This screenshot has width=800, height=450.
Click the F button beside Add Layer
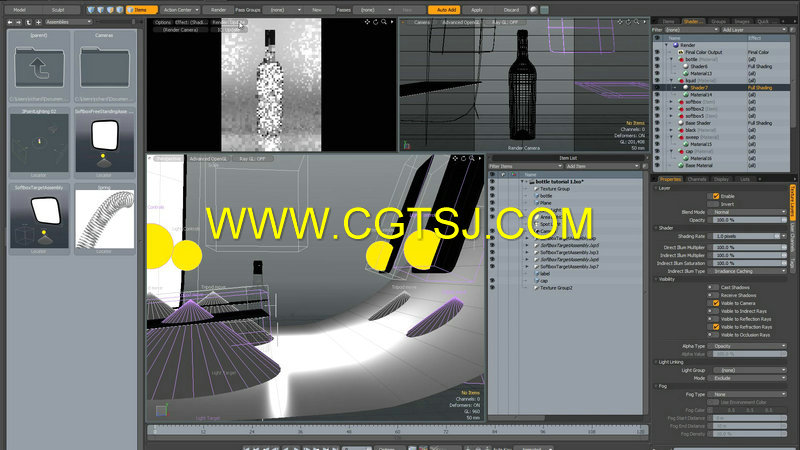click(792, 30)
